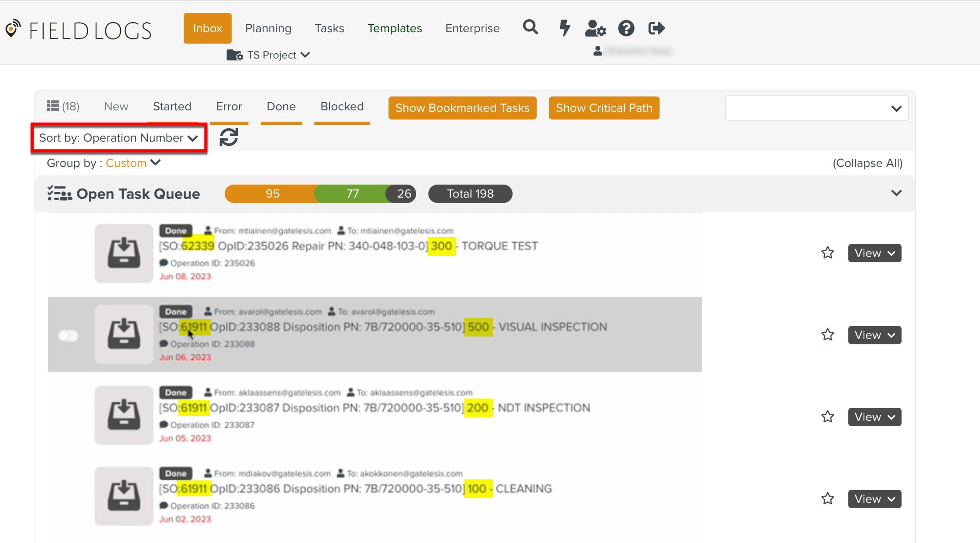Toggle switch on VISUAL INSPECTION task
Screen dimensions: 980x543
tap(68, 336)
